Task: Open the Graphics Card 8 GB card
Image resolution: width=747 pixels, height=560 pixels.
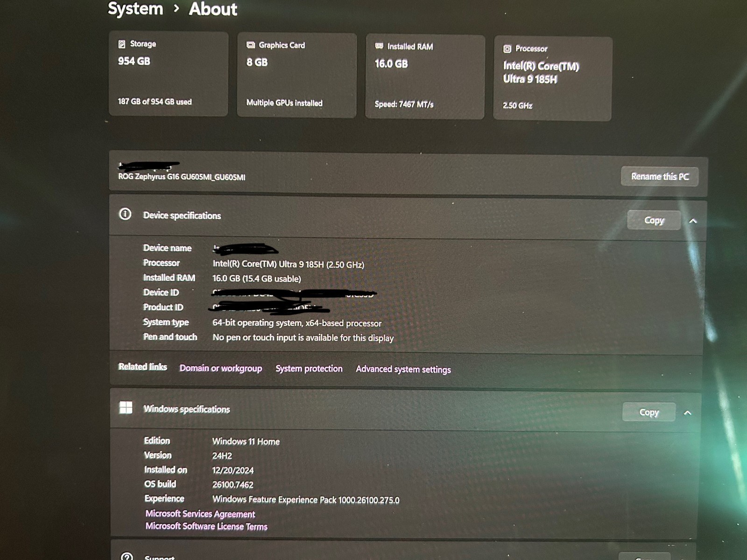Action: (297, 75)
